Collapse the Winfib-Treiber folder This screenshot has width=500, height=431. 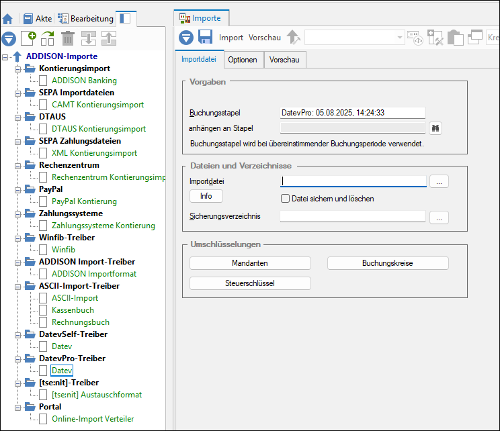(18, 238)
